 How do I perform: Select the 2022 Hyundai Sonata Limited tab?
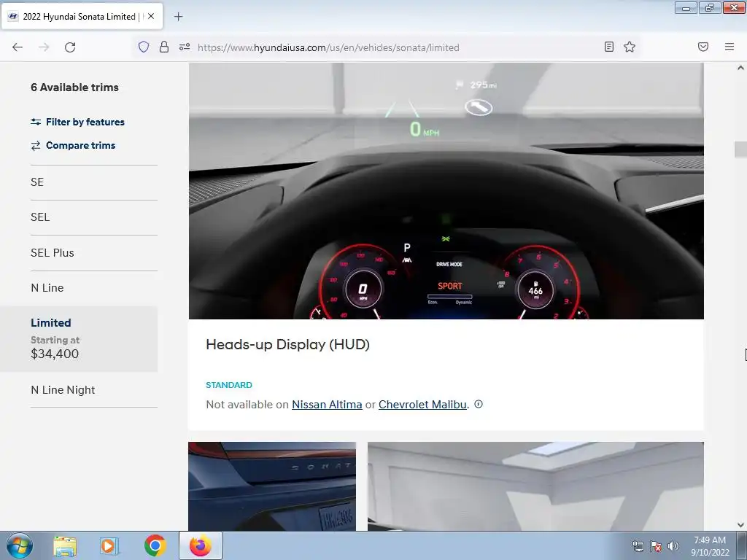(x=82, y=16)
